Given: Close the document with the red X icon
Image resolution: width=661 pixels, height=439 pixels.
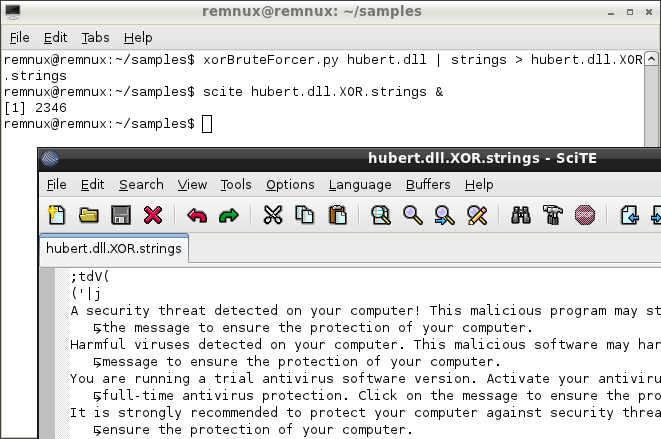Looking at the screenshot, I should [153, 215].
